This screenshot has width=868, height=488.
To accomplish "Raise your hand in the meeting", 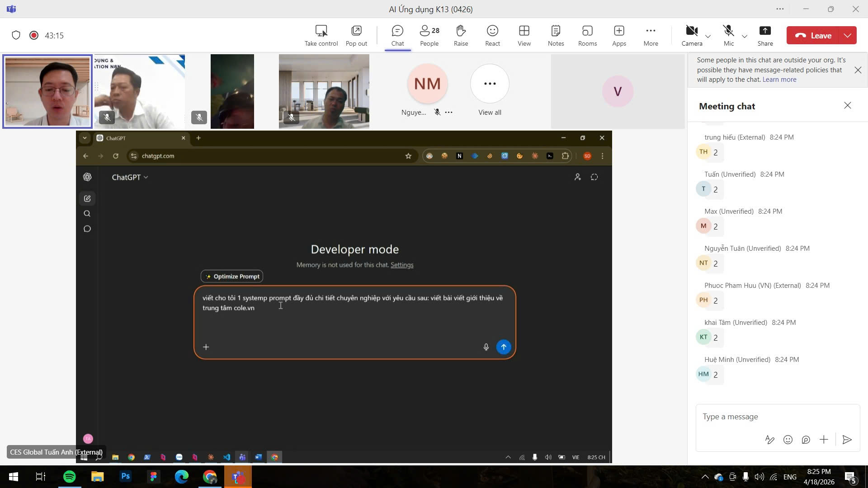I will (461, 35).
